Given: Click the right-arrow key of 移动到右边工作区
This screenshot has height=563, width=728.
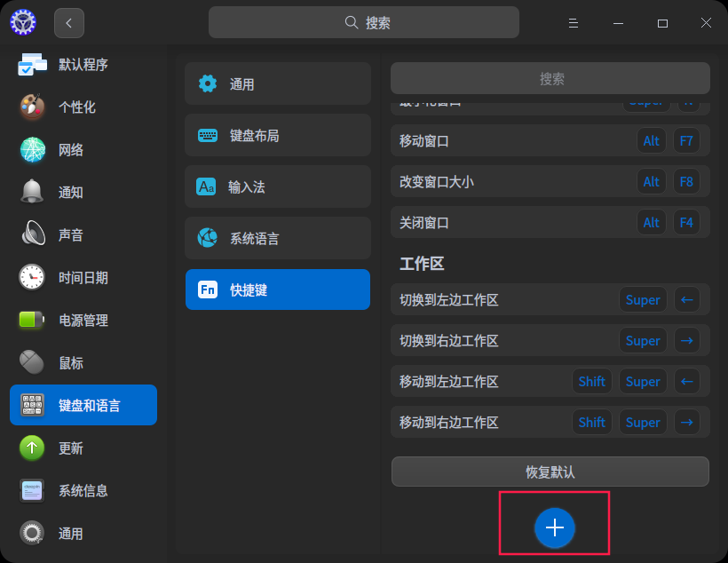Looking at the screenshot, I should [686, 423].
